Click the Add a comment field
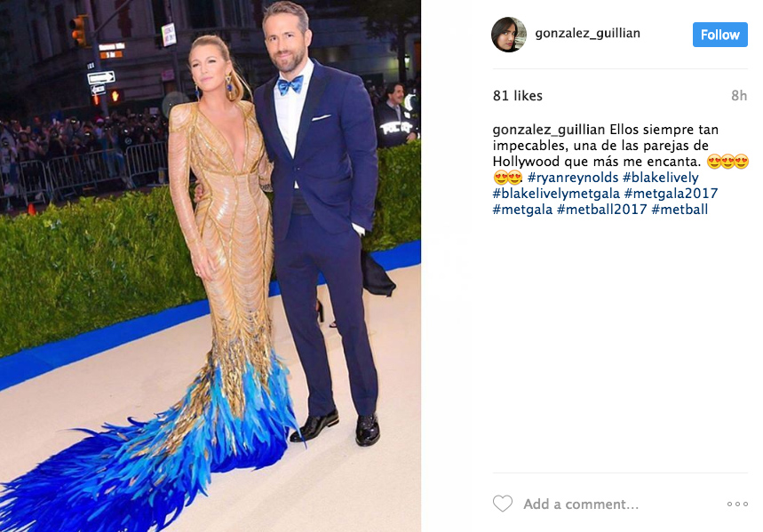This screenshot has height=532, width=763. pyautogui.click(x=581, y=504)
